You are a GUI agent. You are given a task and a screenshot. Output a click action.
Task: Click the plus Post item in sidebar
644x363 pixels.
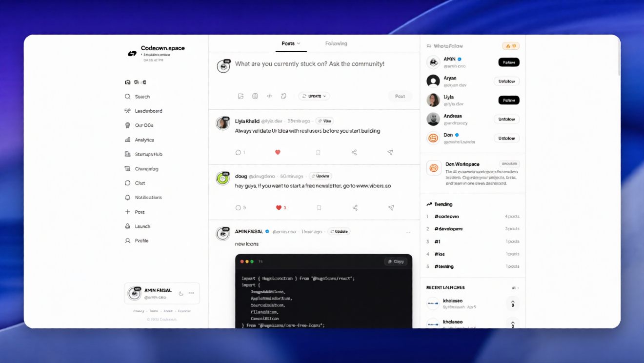[x=135, y=212]
